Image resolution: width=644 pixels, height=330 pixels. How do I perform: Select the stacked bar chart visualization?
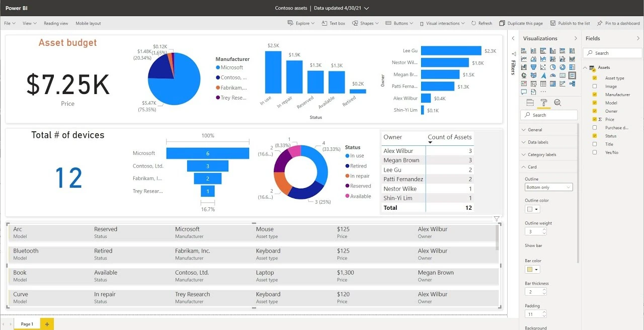coord(524,51)
